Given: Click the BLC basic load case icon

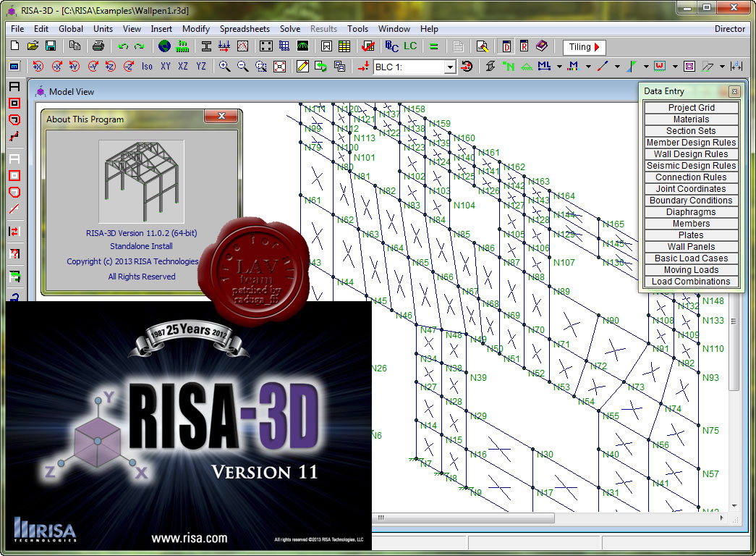Looking at the screenshot, I should 391,46.
